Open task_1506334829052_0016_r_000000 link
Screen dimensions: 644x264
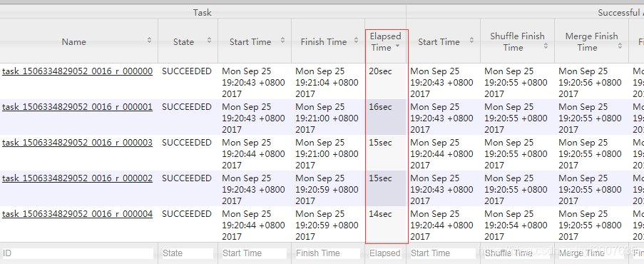click(77, 71)
